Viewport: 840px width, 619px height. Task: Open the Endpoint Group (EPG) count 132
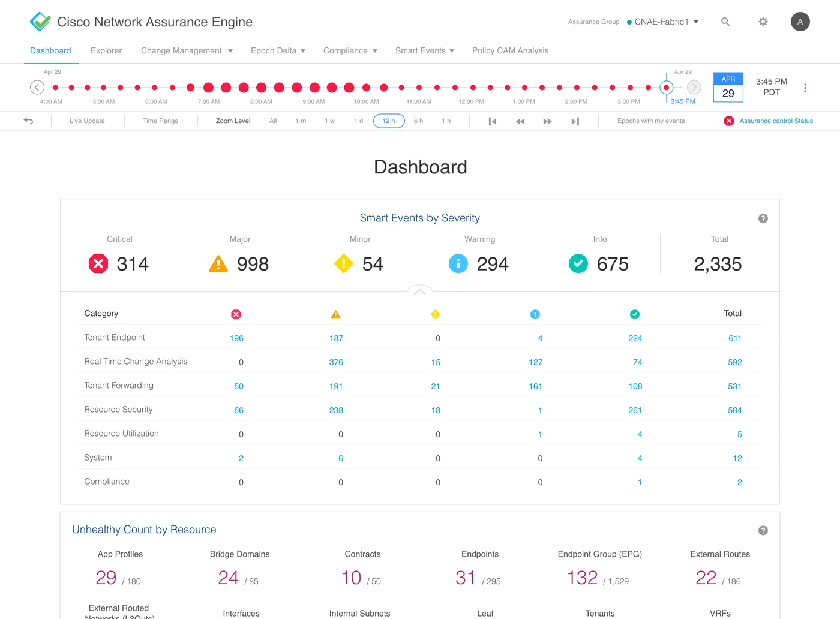point(582,578)
